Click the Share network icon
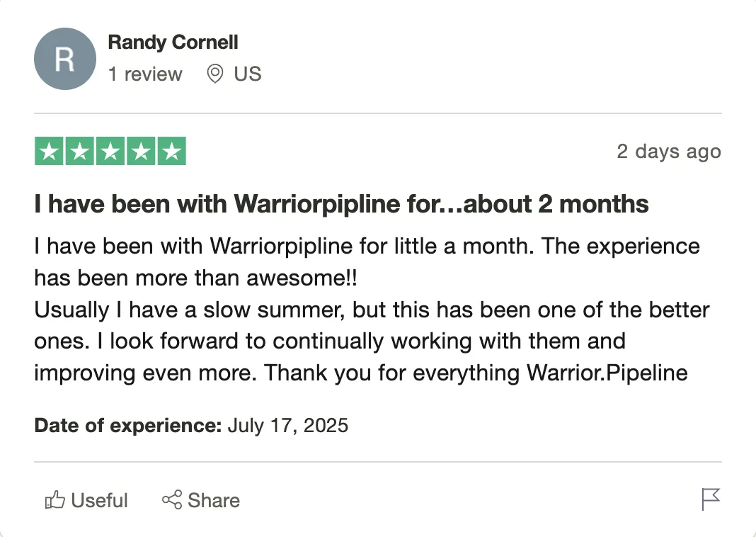 coord(172,500)
